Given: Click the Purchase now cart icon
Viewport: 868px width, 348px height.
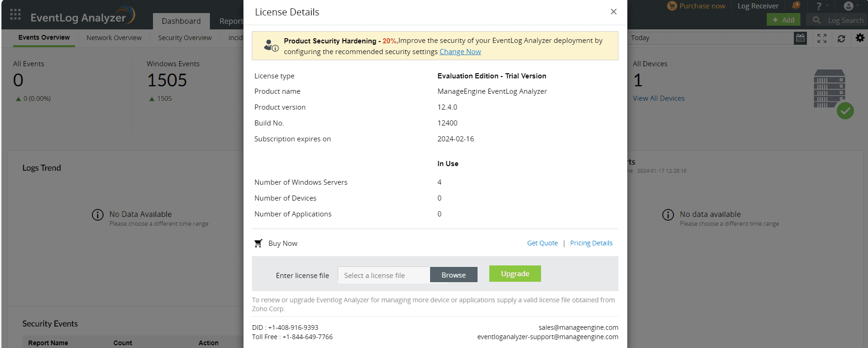Looking at the screenshot, I should click(672, 6).
